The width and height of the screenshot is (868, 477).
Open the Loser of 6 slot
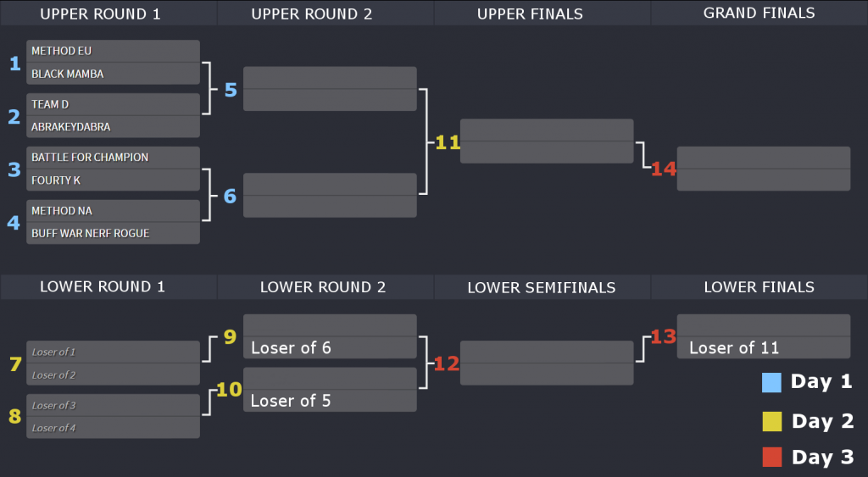tap(330, 347)
